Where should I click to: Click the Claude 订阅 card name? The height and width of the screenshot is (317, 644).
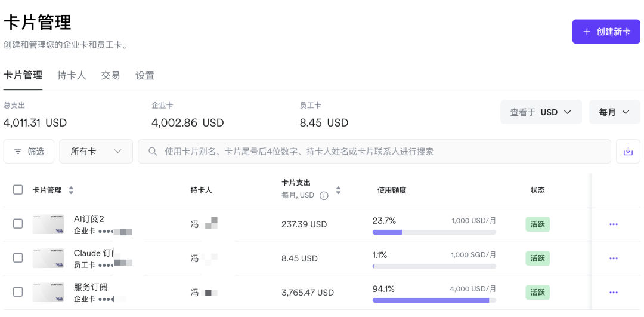click(94, 253)
